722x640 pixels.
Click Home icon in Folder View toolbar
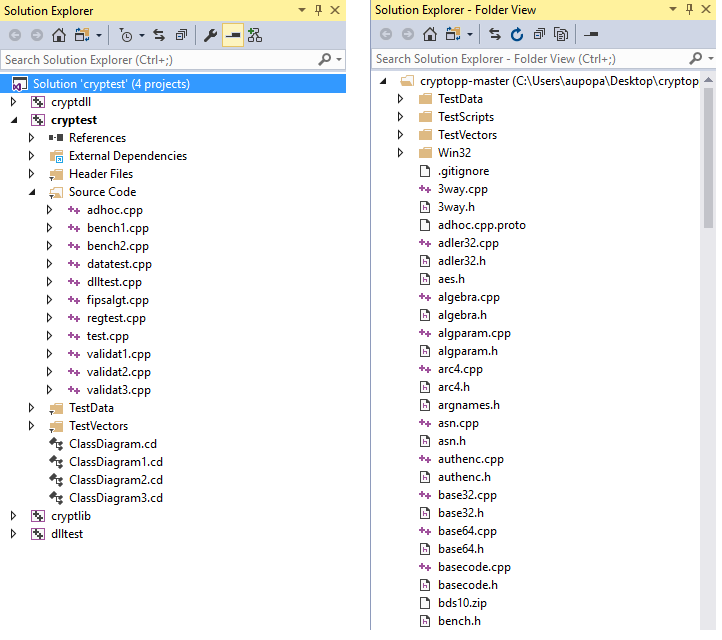pyautogui.click(x=430, y=34)
